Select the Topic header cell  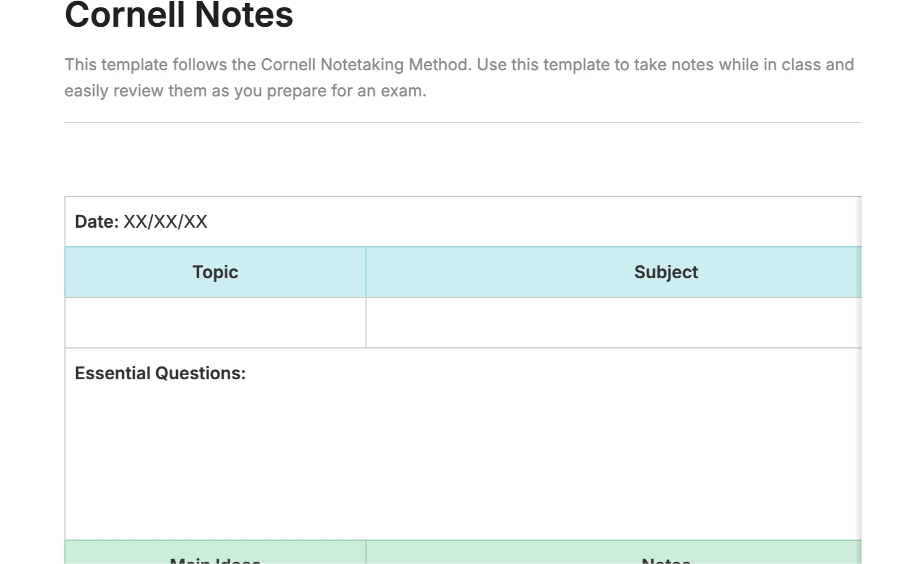(215, 272)
